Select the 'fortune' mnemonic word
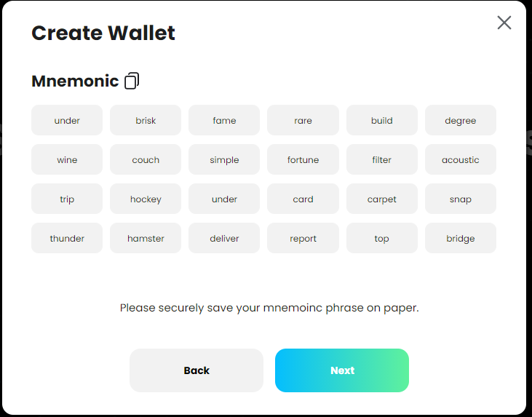 tap(303, 159)
